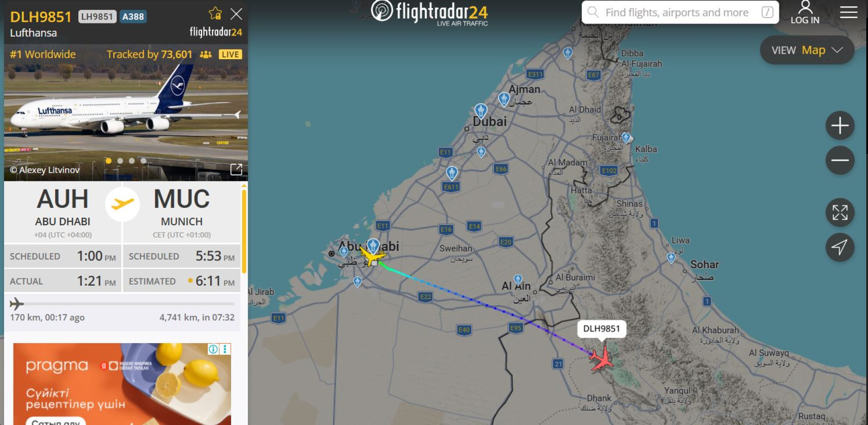
Task: Close the DLH9851 flight details panel
Action: click(x=236, y=14)
